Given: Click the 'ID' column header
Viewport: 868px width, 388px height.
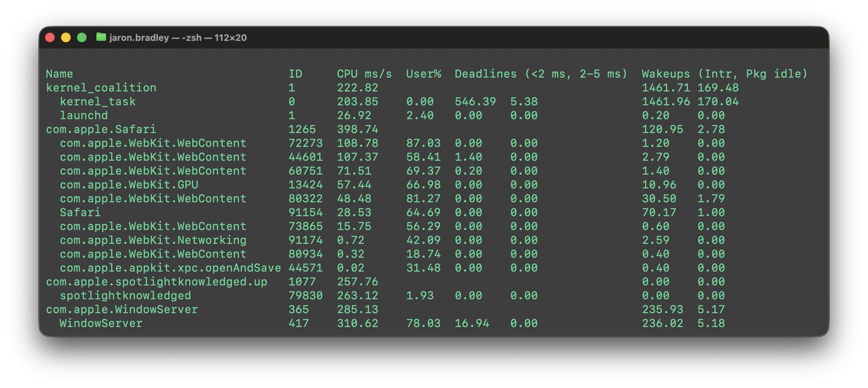Looking at the screenshot, I should pos(295,74).
